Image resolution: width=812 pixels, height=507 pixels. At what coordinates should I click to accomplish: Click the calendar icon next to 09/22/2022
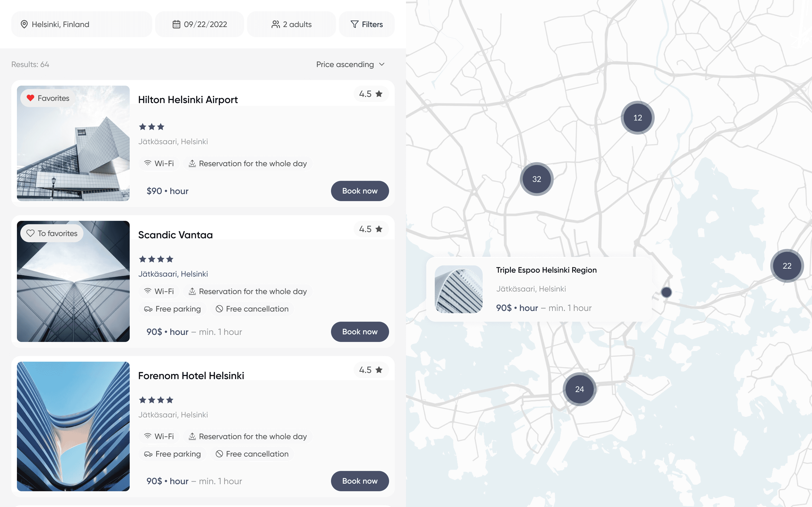tap(176, 24)
